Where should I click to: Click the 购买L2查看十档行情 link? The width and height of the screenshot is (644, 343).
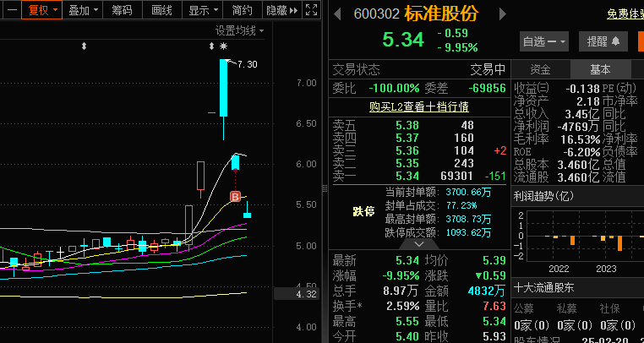(x=419, y=106)
